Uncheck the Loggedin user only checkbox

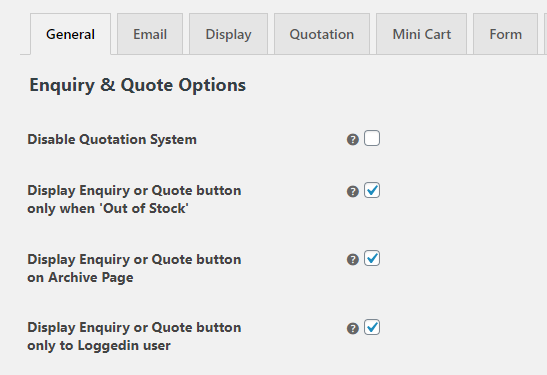point(372,327)
